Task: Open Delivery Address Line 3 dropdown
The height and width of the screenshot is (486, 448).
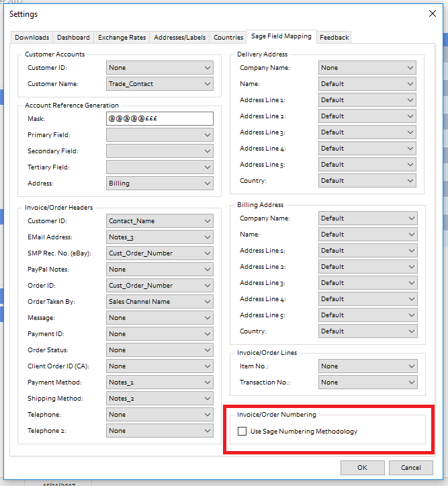Action: click(x=367, y=132)
